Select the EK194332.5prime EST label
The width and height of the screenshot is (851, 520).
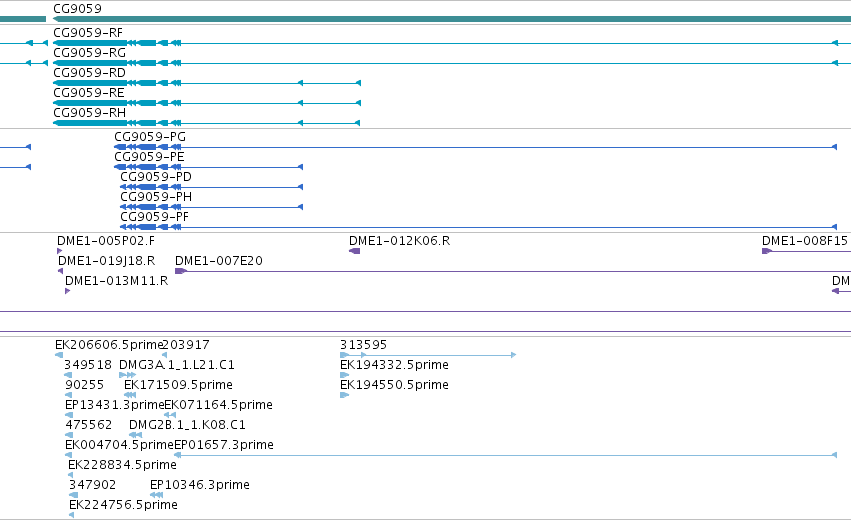coord(395,365)
